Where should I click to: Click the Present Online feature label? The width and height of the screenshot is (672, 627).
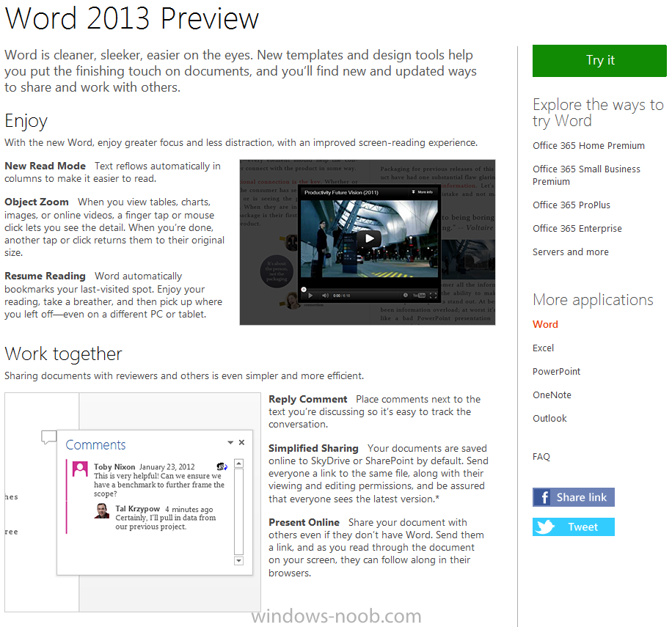pos(304,522)
